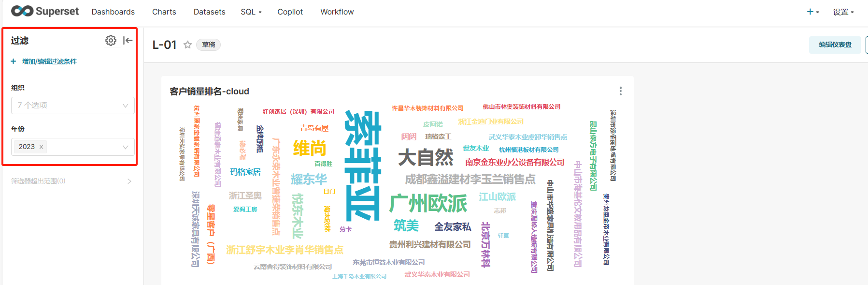
Task: Open the 组织 dropdown
Action: pos(73,105)
